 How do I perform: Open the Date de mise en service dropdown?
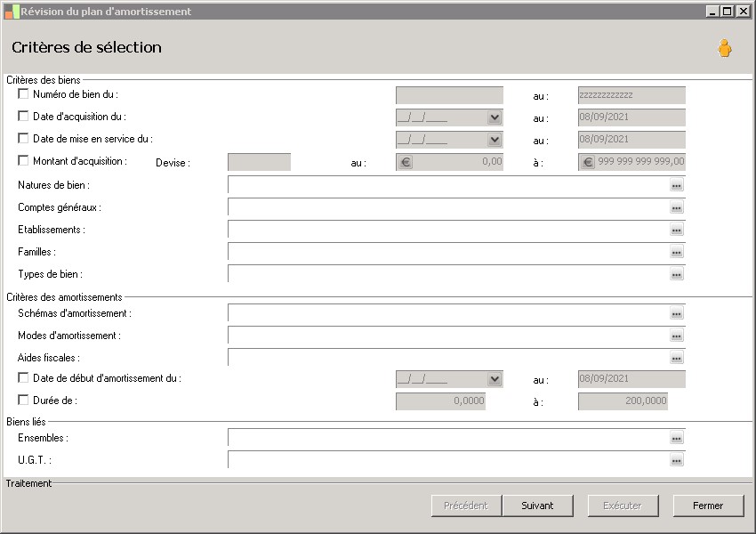click(495, 140)
